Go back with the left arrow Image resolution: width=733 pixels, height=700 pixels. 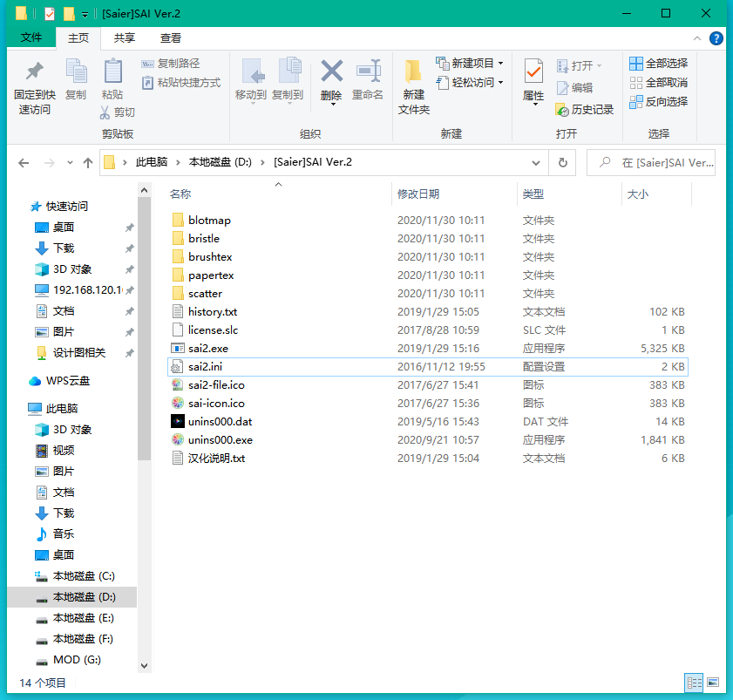(24, 163)
